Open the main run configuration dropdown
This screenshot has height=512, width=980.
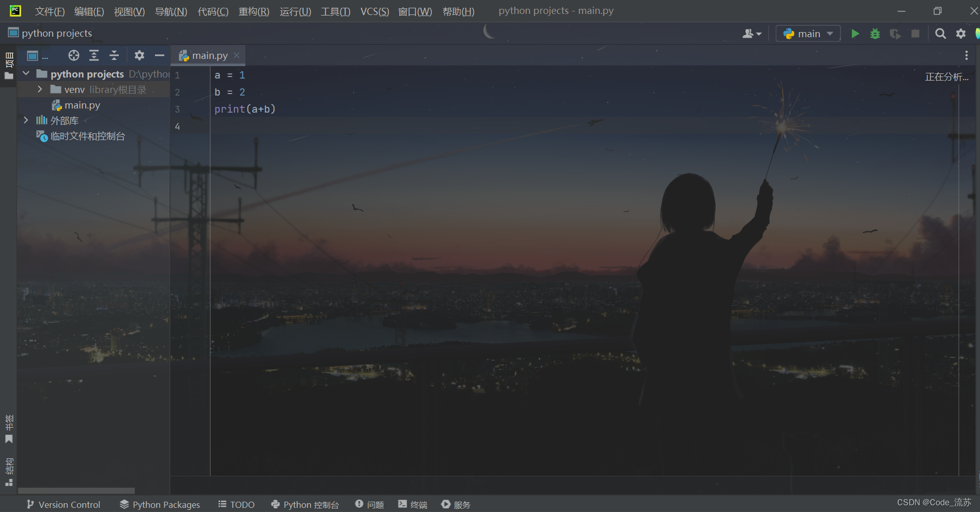click(x=808, y=34)
